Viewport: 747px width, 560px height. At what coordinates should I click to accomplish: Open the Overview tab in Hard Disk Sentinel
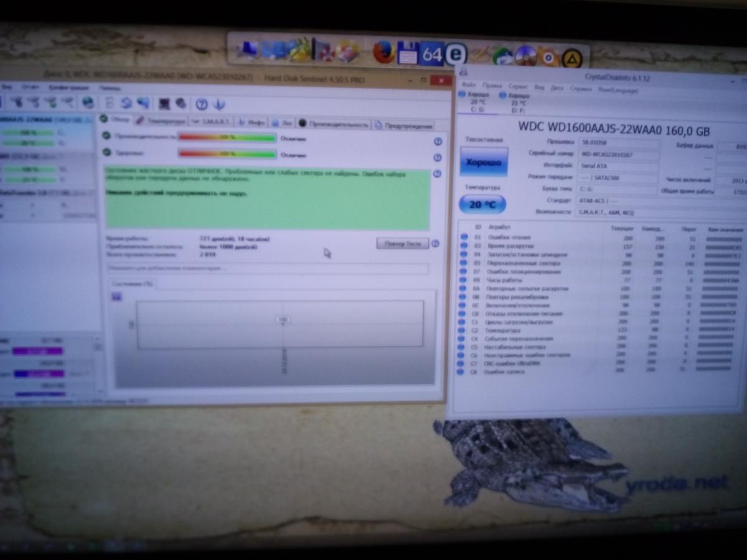click(x=115, y=119)
